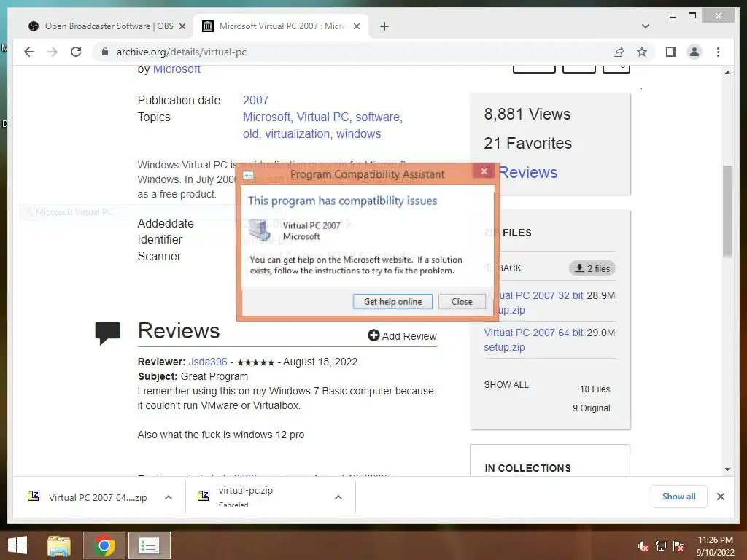The width and height of the screenshot is (747, 560).
Task: Close the compatibility dialog with the X
Action: [x=484, y=171]
